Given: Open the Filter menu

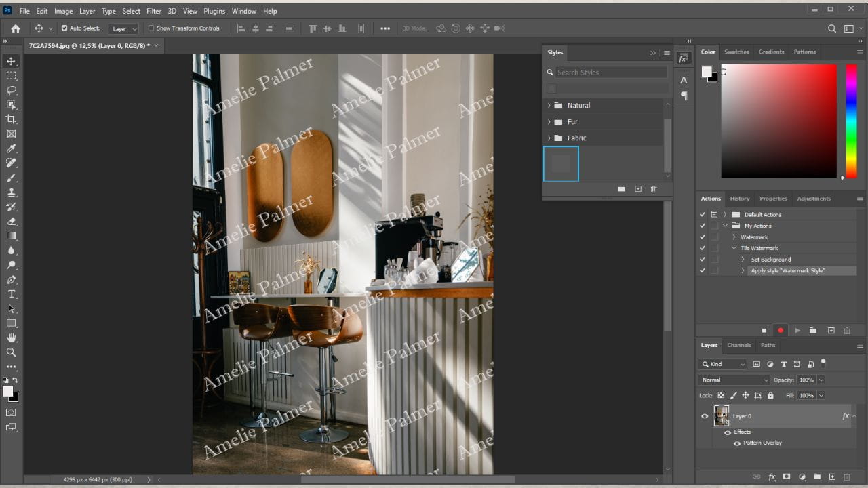Looking at the screenshot, I should pyautogui.click(x=154, y=11).
